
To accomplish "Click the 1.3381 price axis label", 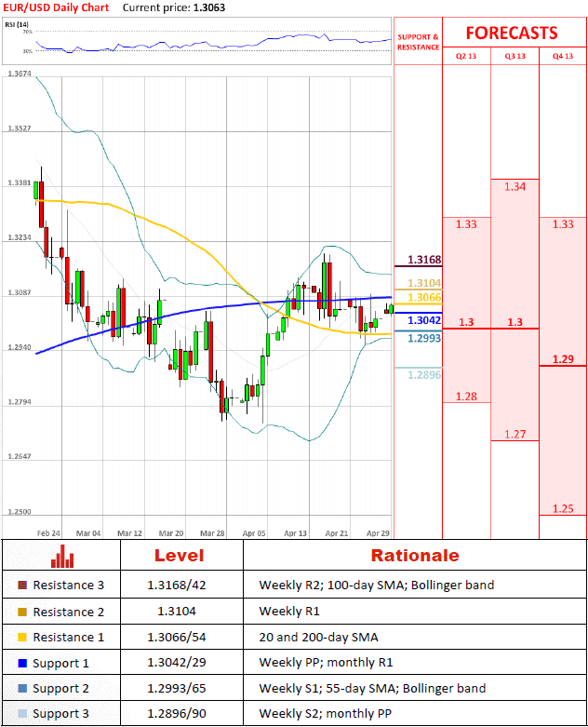I will click(20, 183).
